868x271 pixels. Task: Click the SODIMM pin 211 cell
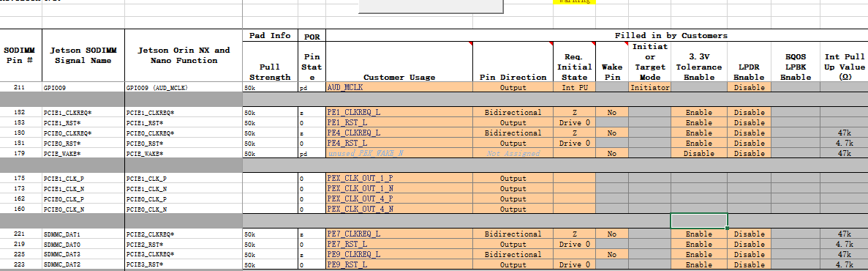[x=20, y=88]
